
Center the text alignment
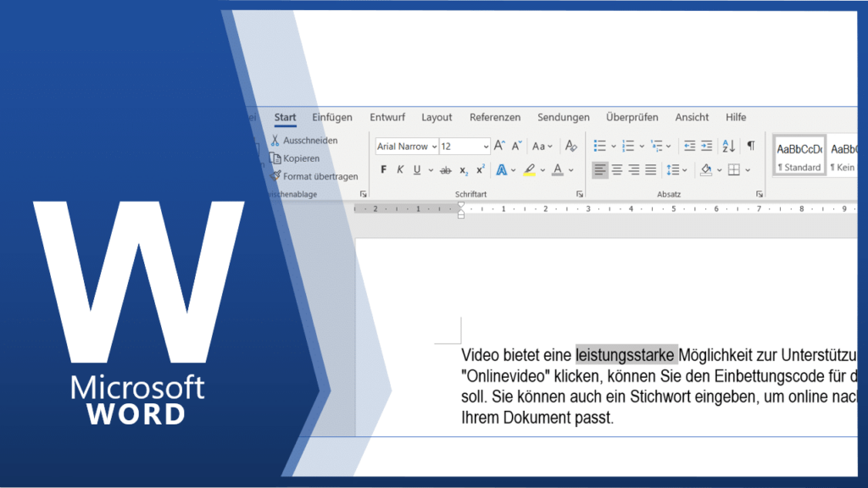617,169
